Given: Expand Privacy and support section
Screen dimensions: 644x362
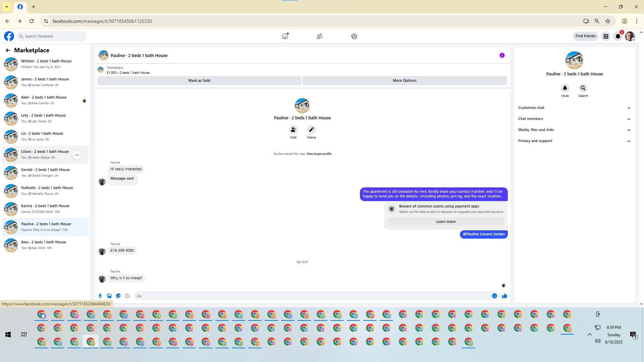Looking at the screenshot, I should [574, 141].
